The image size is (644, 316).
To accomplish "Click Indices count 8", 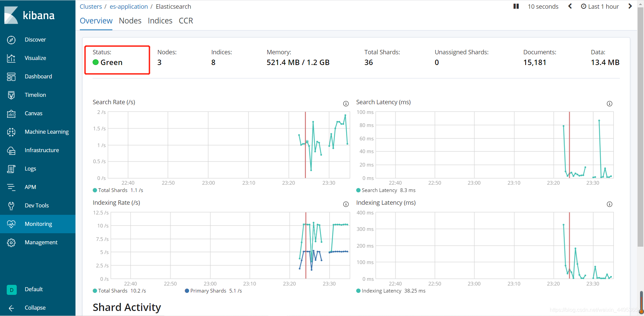I will point(213,63).
